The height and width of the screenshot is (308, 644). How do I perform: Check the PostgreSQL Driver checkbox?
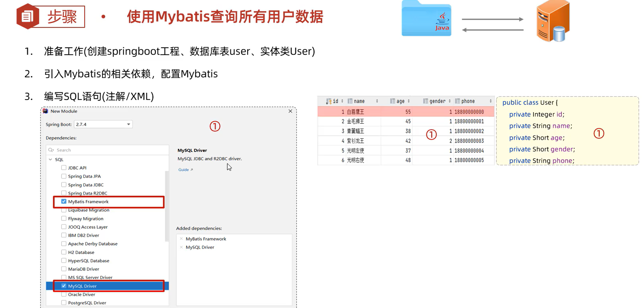(64, 303)
